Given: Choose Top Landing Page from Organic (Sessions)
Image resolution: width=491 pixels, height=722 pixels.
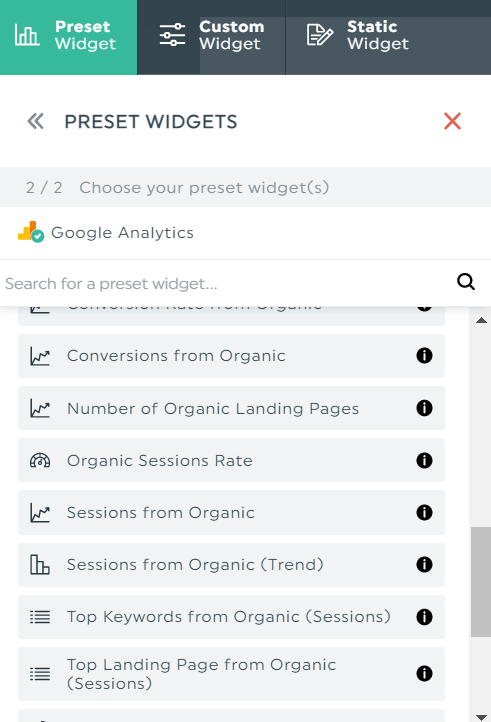Looking at the screenshot, I should (x=231, y=674).
